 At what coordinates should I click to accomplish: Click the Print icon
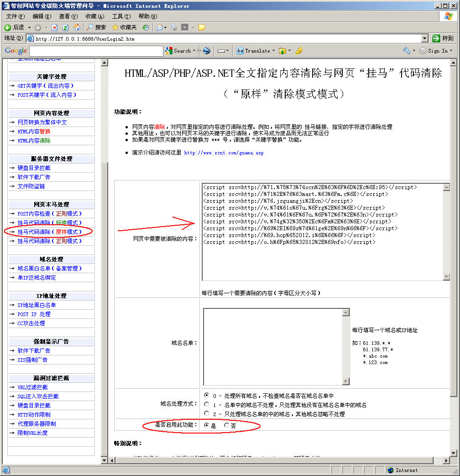tap(173, 27)
